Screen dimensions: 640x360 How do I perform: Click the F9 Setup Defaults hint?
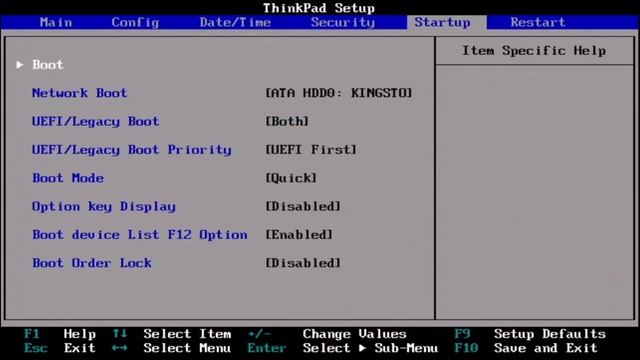530,334
